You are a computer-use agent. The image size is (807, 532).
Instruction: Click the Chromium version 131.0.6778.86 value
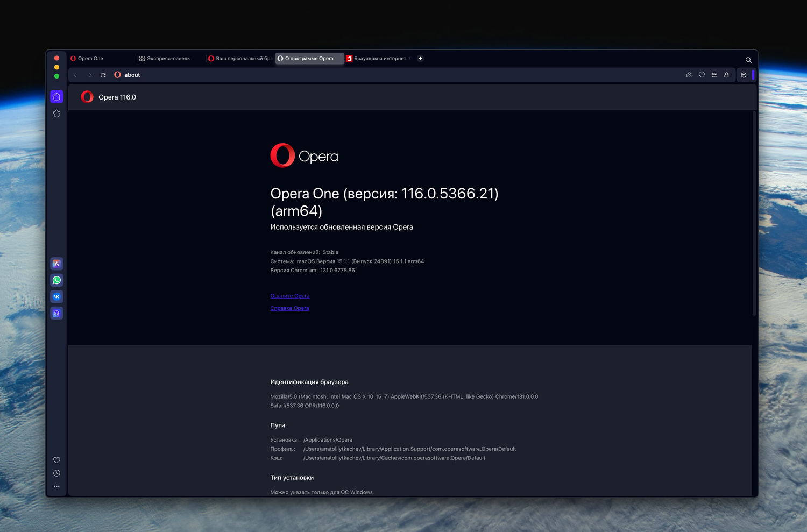(337, 271)
